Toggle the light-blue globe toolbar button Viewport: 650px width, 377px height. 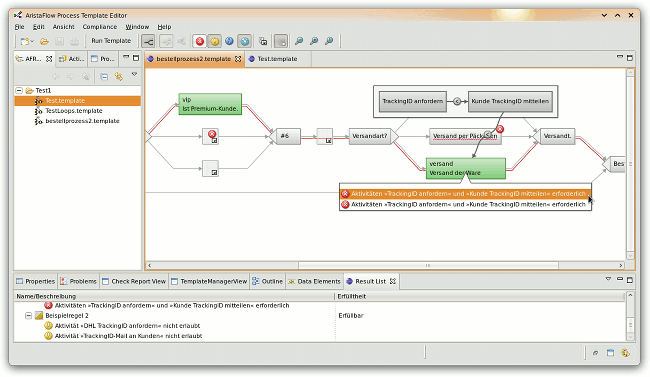tap(245, 41)
